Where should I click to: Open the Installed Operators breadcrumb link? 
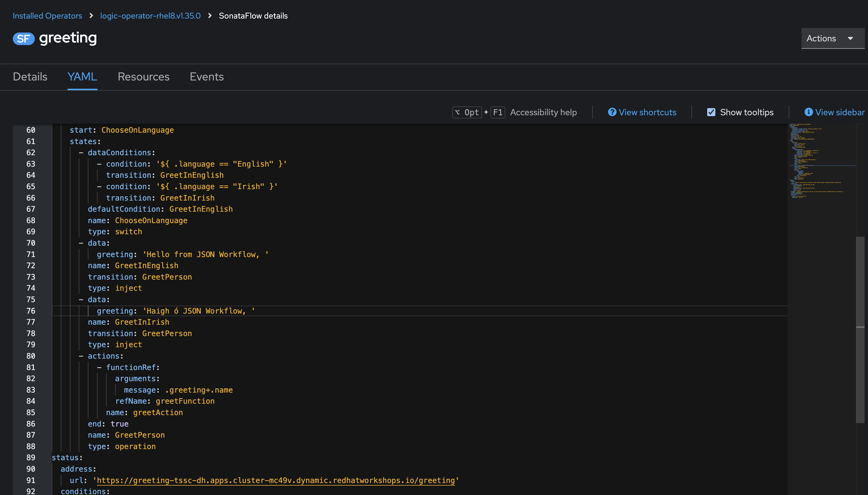47,16
